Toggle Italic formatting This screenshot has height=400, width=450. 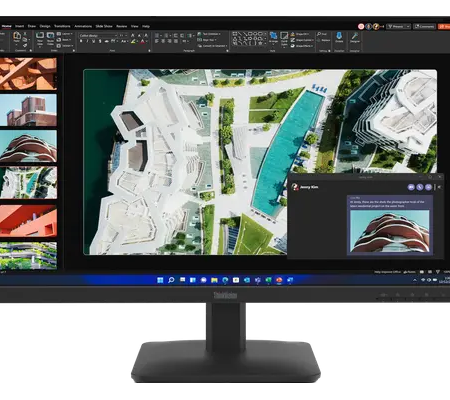(x=87, y=41)
